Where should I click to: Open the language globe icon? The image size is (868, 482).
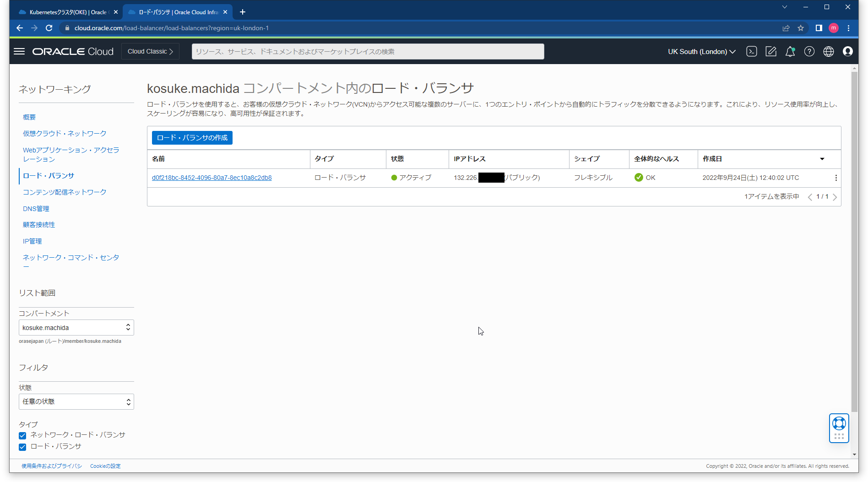(829, 51)
